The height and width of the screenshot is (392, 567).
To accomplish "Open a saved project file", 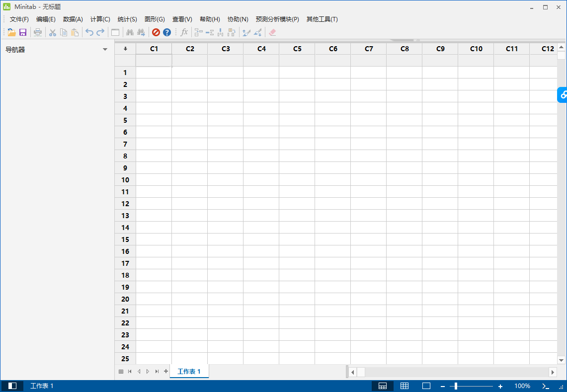I will (x=11, y=32).
